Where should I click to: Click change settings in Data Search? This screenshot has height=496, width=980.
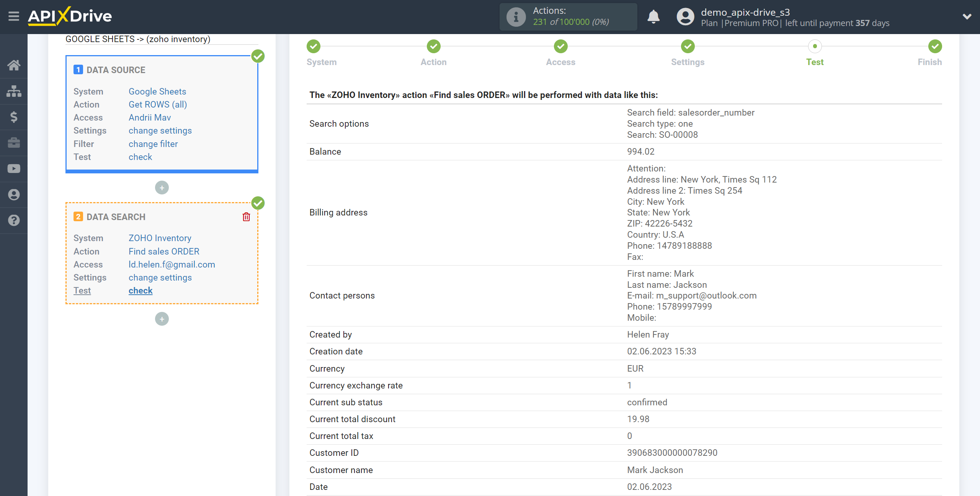tap(160, 277)
